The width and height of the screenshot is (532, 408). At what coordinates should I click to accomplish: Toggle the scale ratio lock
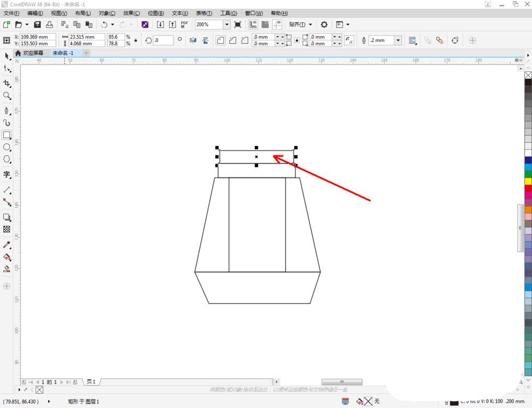point(136,40)
